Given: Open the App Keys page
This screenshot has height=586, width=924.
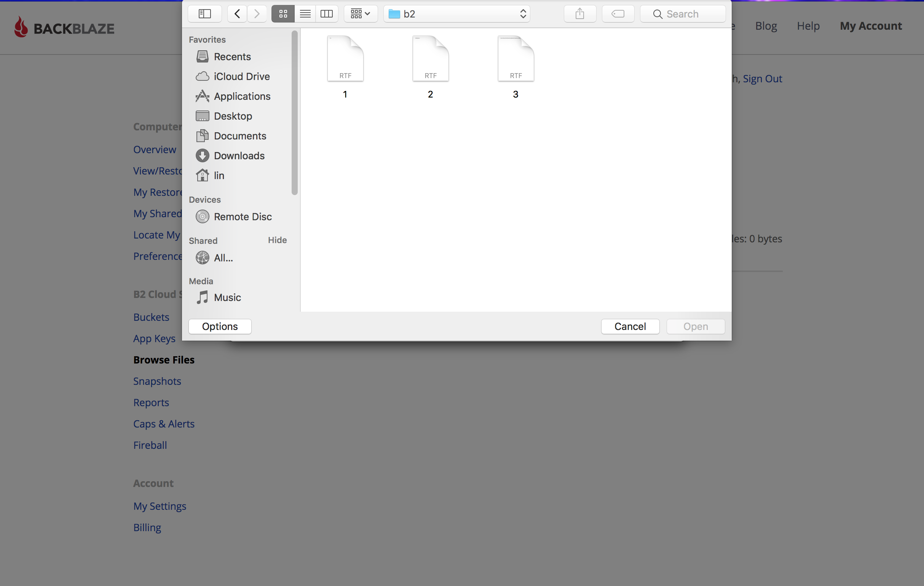Looking at the screenshot, I should (154, 339).
